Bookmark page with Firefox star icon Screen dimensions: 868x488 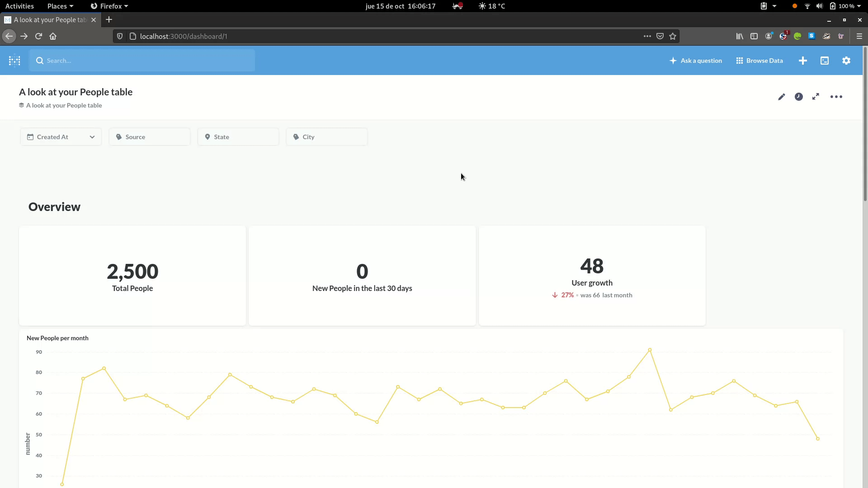673,36
